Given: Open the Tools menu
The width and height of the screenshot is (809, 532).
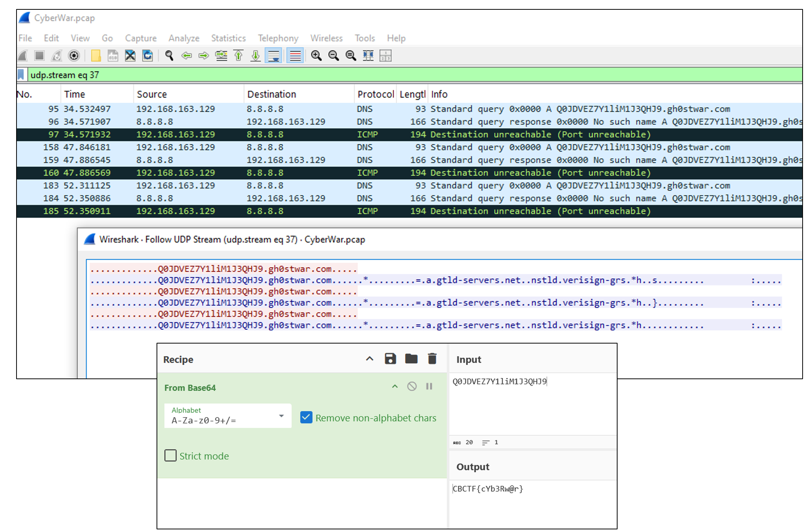Looking at the screenshot, I should (365, 38).
